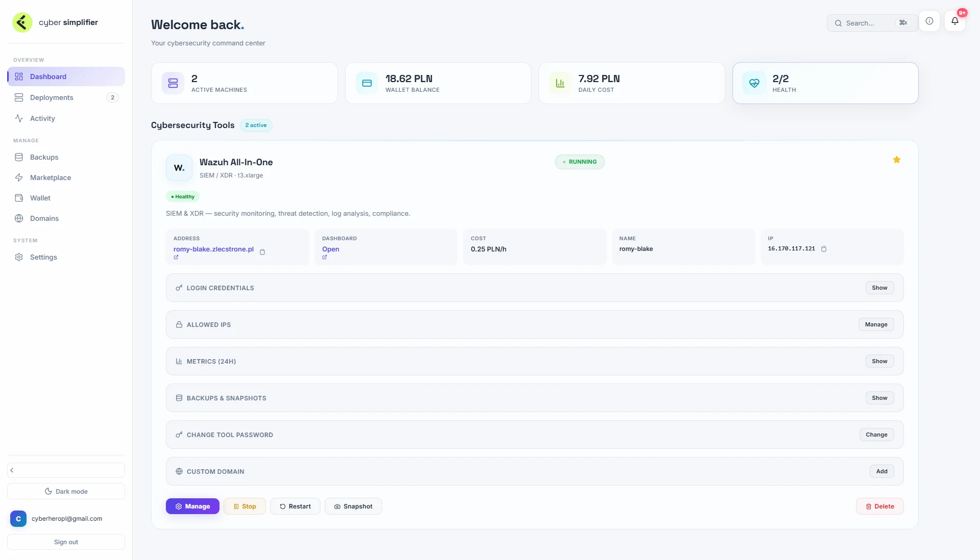
Task: Click the Active Machines server icon
Action: [x=173, y=83]
